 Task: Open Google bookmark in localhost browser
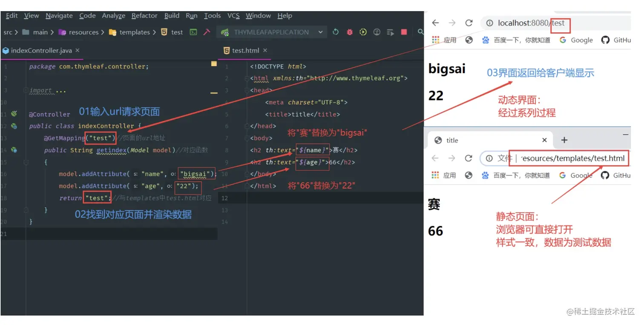click(576, 40)
